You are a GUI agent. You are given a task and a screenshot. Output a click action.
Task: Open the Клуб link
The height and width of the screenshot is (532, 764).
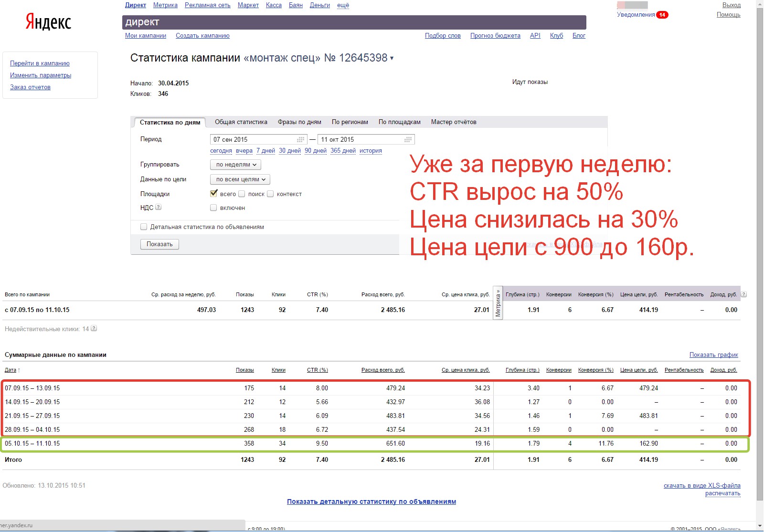click(x=556, y=36)
